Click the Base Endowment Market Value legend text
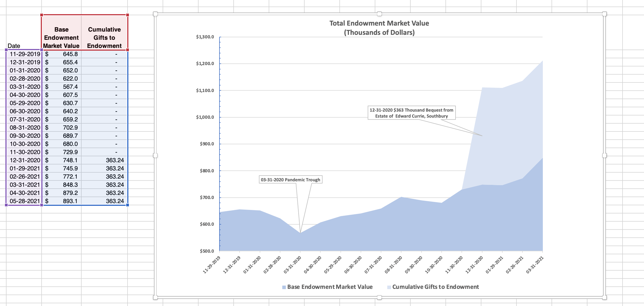Image resolution: width=644 pixels, height=306 pixels. point(330,287)
